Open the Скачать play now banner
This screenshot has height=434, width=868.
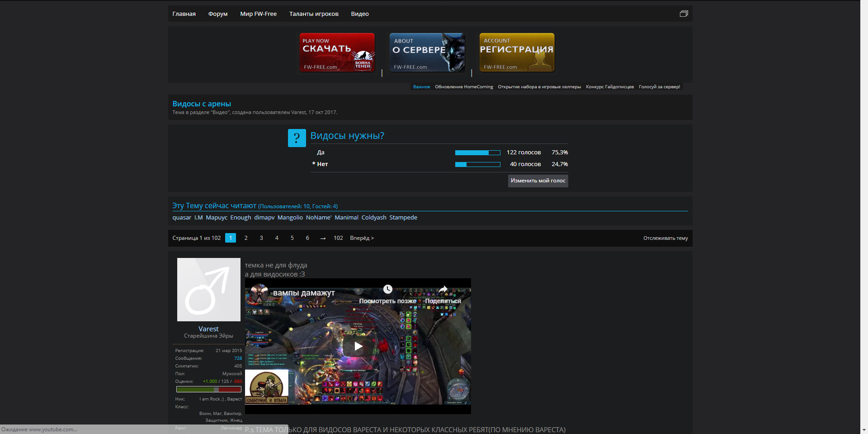coord(337,52)
